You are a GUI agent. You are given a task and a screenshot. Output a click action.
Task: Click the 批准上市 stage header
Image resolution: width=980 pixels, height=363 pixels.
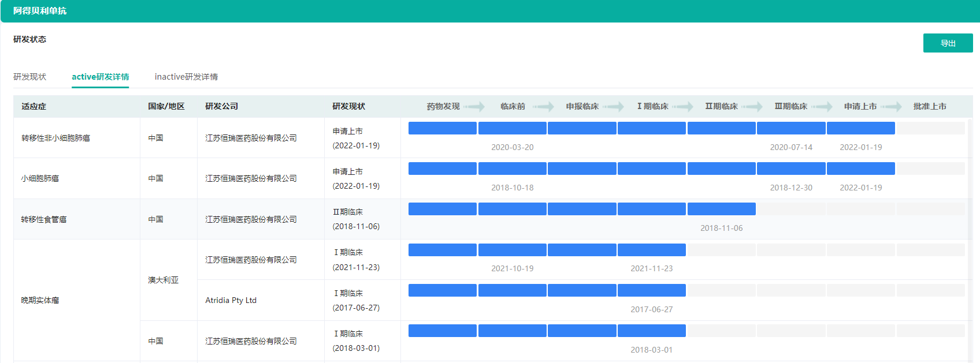click(929, 106)
